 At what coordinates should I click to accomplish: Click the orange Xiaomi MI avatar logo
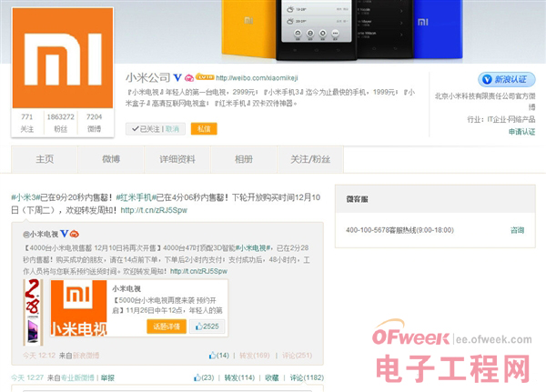click(63, 58)
